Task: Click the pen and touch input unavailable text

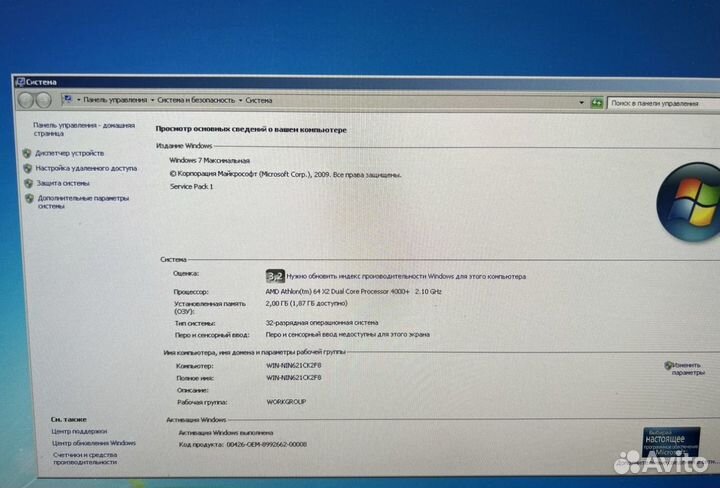Action: point(348,335)
